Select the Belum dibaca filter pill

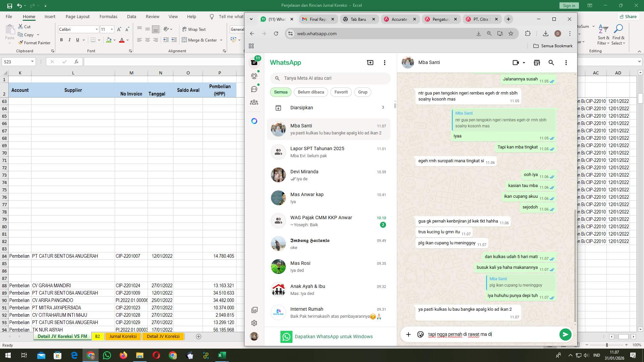pos(311,92)
